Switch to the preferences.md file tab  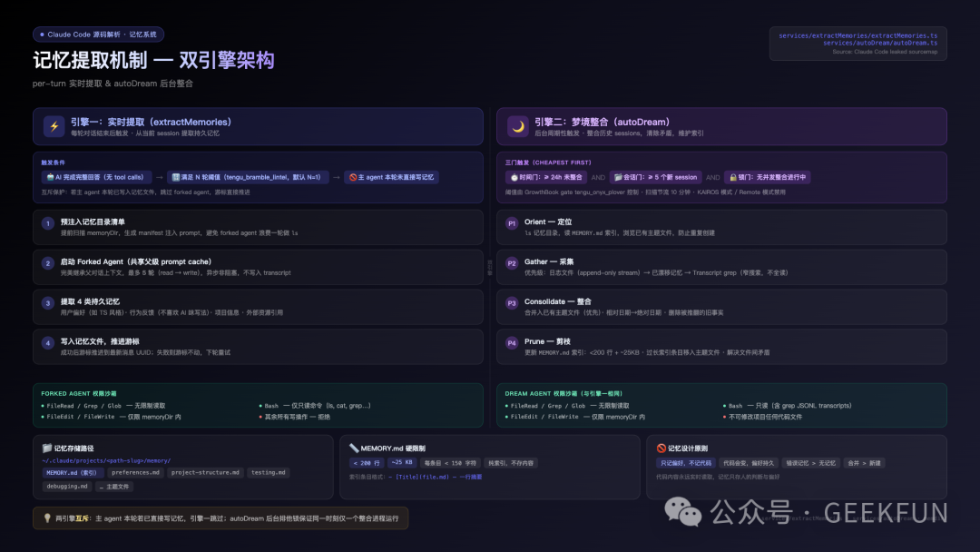coord(136,472)
